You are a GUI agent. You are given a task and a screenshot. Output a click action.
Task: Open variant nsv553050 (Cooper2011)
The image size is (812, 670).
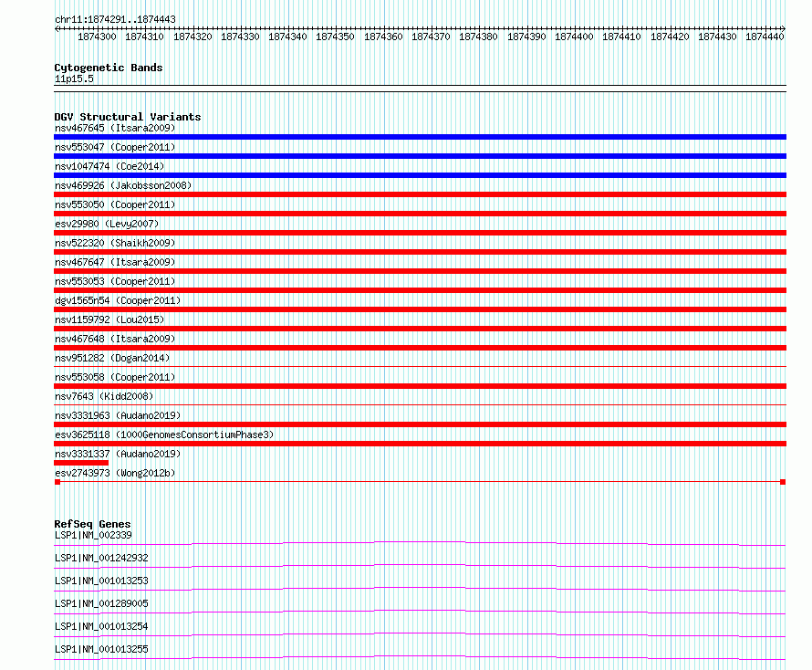pos(115,204)
